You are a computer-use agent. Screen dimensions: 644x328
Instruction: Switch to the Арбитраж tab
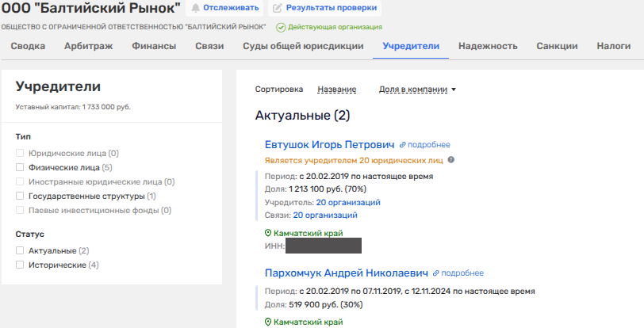tap(88, 46)
